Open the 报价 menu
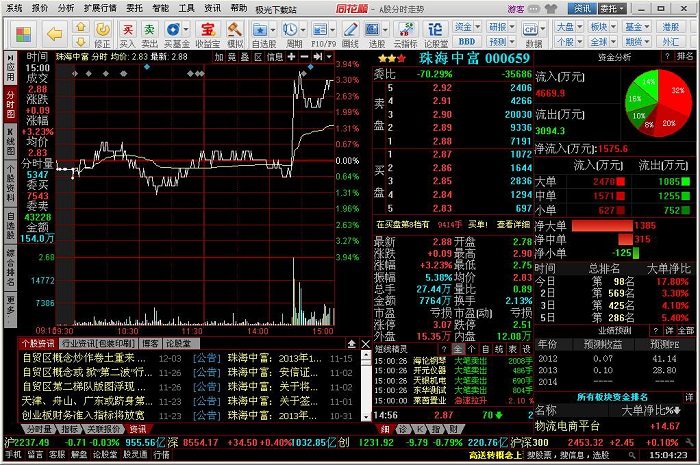 pyautogui.click(x=40, y=8)
